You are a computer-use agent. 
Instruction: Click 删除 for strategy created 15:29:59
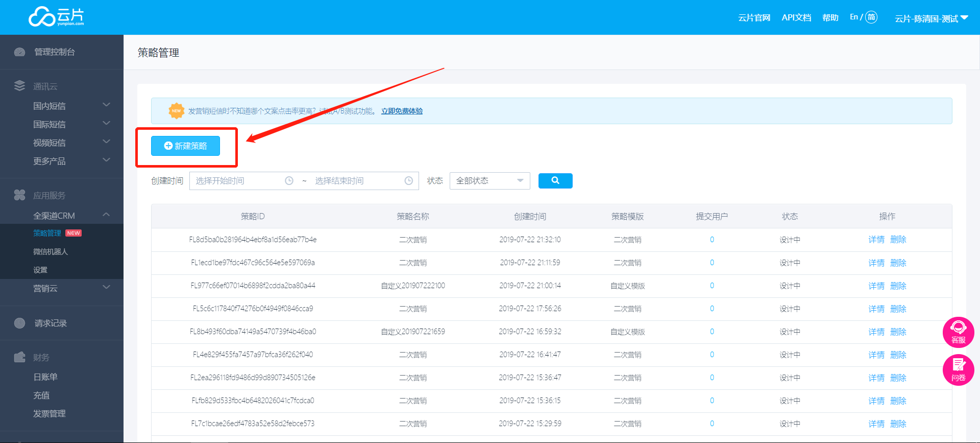898,424
